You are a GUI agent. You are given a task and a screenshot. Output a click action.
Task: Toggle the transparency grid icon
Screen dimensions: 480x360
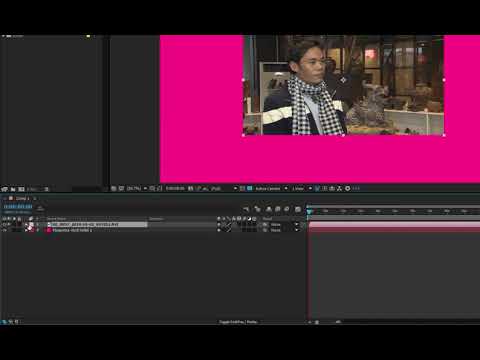(250, 189)
